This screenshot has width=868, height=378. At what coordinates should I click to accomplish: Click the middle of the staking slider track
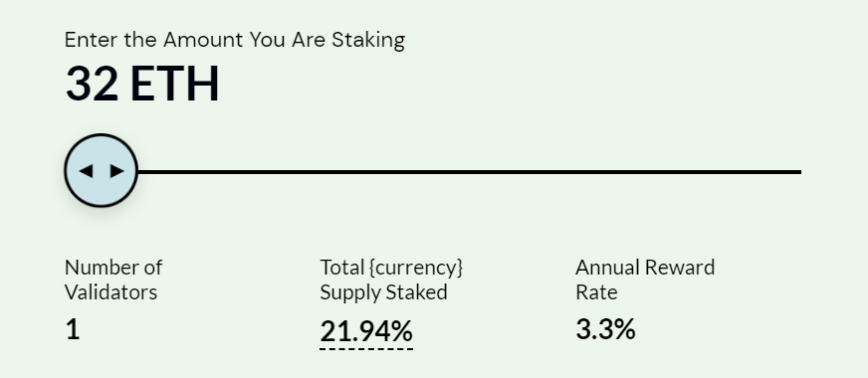[470, 172]
